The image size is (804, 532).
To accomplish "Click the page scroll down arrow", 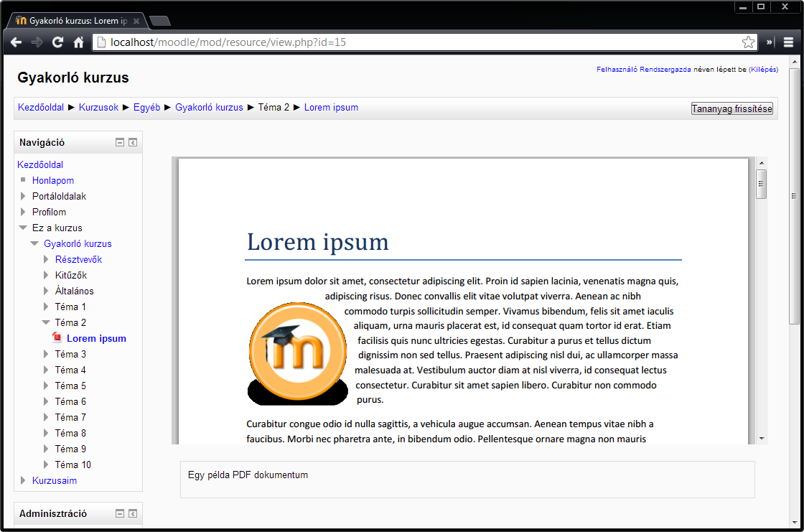I will [794, 523].
